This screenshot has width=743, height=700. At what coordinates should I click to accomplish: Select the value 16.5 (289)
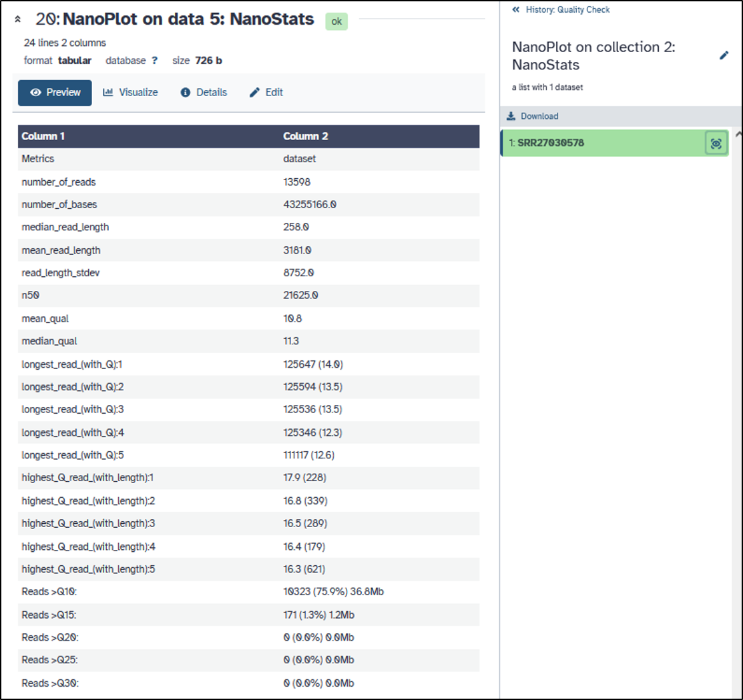pyautogui.click(x=305, y=523)
